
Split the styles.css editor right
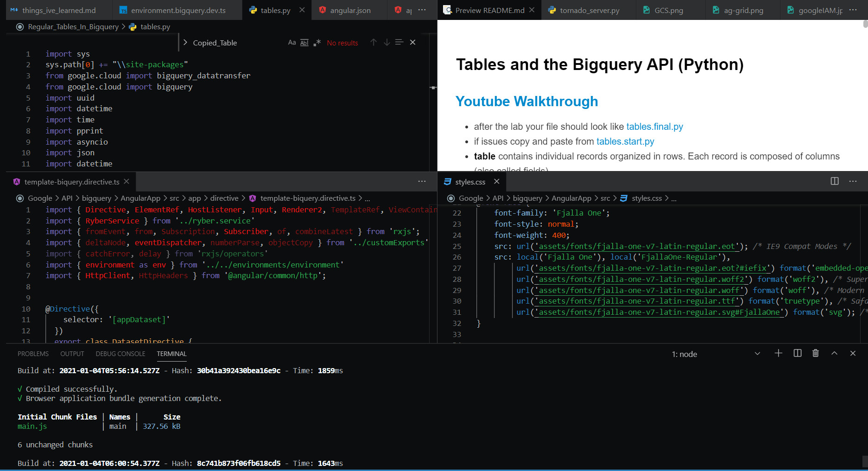click(835, 181)
